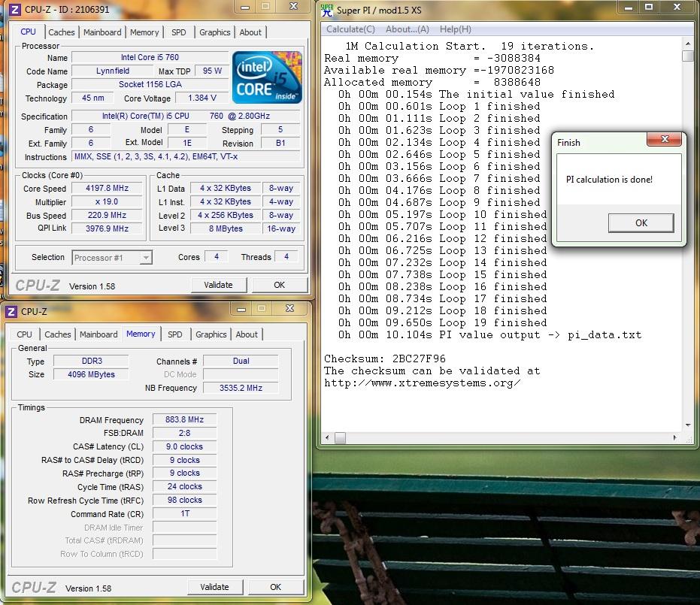Open Mainboard tab in bottom CPU-Z window
700x605 pixels.
click(x=98, y=334)
